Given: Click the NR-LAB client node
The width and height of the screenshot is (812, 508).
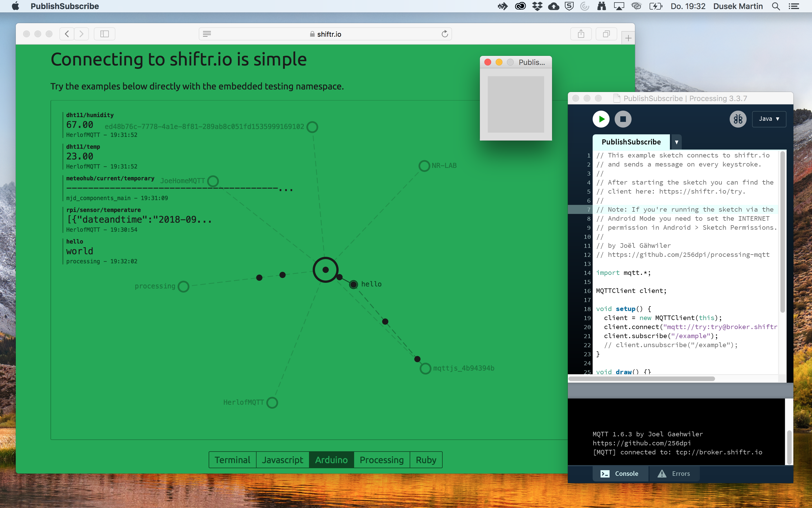Looking at the screenshot, I should (424, 166).
